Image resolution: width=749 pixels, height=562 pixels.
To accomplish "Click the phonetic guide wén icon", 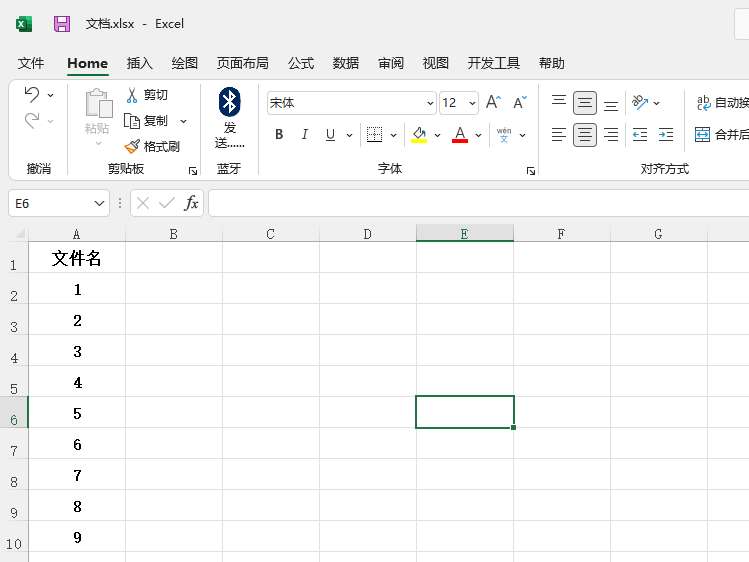I will tap(504, 135).
